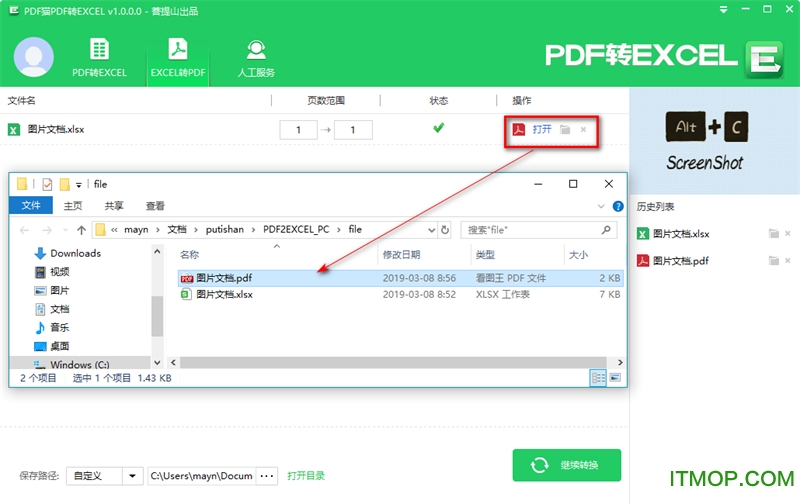Screen dimensions: 800x504
Task: Click the quick access properties checkmark icon
Action: click(47, 184)
